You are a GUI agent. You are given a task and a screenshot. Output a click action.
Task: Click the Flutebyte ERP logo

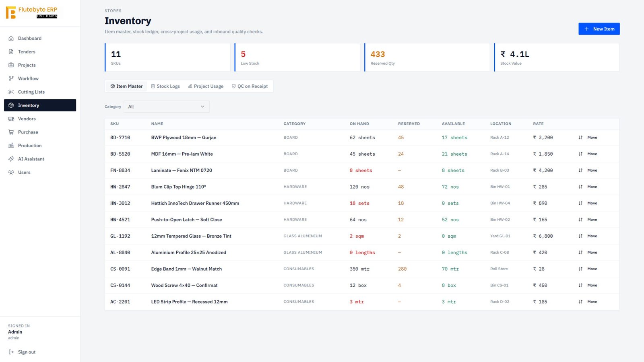pos(31,12)
